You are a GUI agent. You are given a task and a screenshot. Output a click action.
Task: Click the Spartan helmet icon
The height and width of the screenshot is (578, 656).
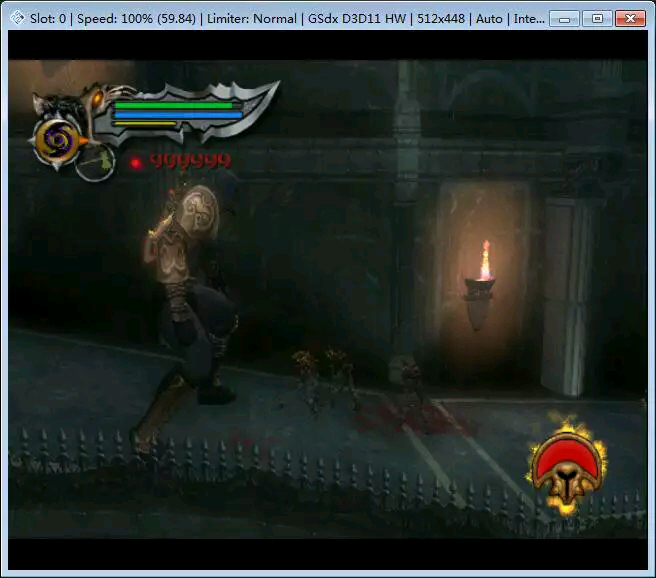pyautogui.click(x=567, y=467)
